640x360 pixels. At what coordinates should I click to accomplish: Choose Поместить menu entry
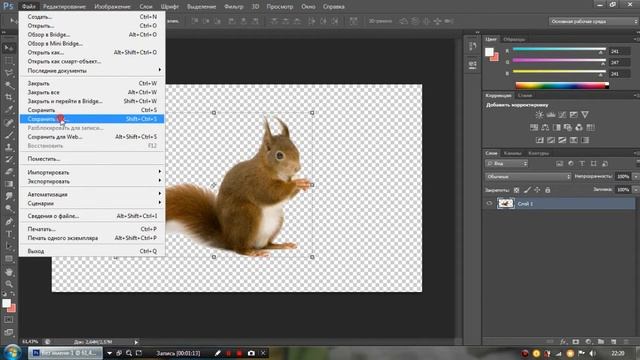pos(92,159)
